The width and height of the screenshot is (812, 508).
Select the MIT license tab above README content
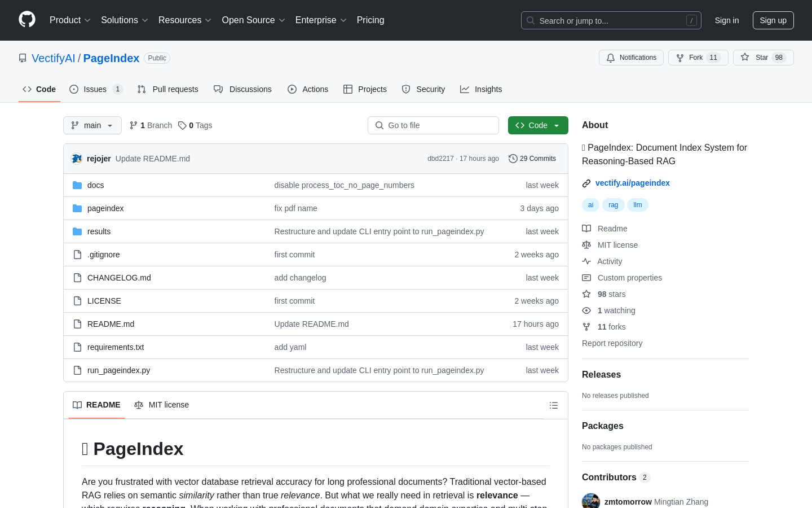point(161,405)
